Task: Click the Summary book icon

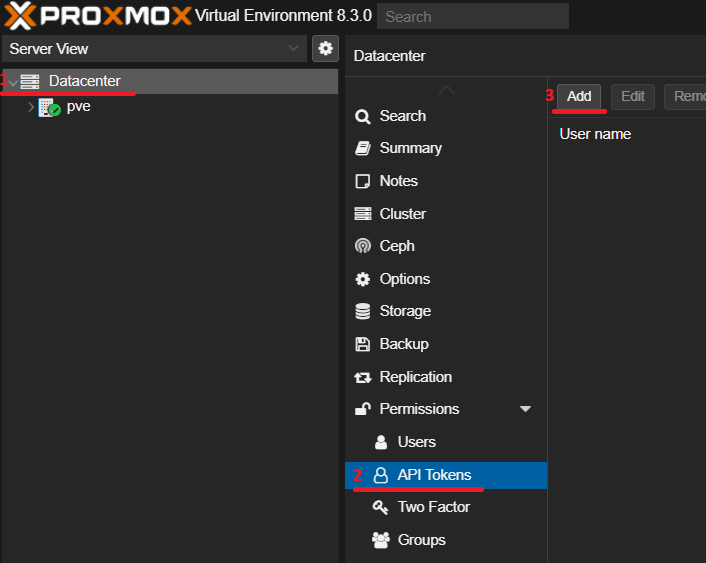Action: click(x=362, y=148)
